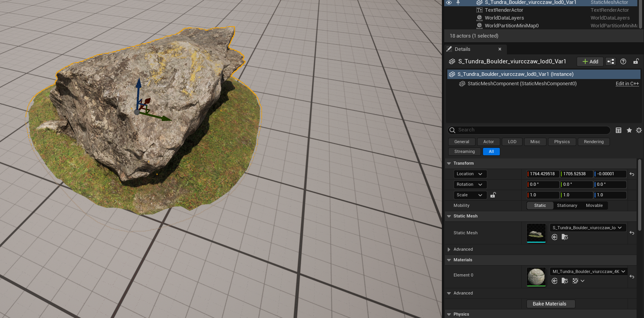644x318 pixels.
Task: Toggle the Scale ratio lock icon
Action: point(493,195)
